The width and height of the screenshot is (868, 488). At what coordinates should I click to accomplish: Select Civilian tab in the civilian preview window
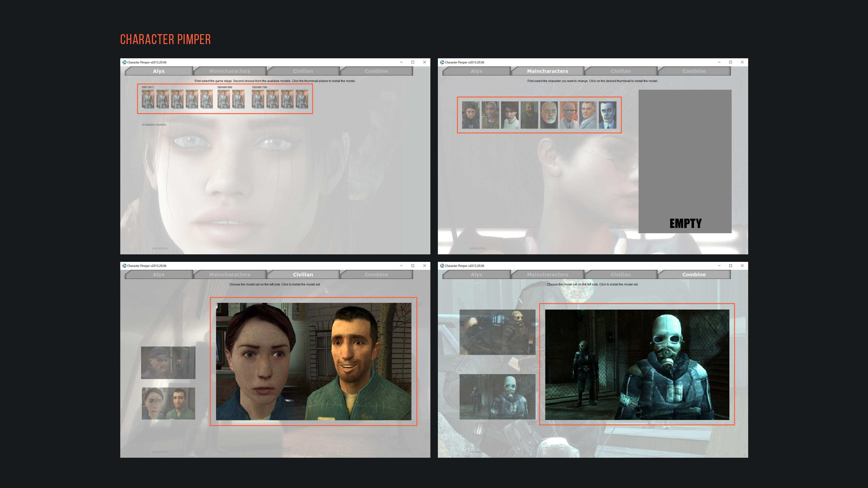[x=303, y=274]
